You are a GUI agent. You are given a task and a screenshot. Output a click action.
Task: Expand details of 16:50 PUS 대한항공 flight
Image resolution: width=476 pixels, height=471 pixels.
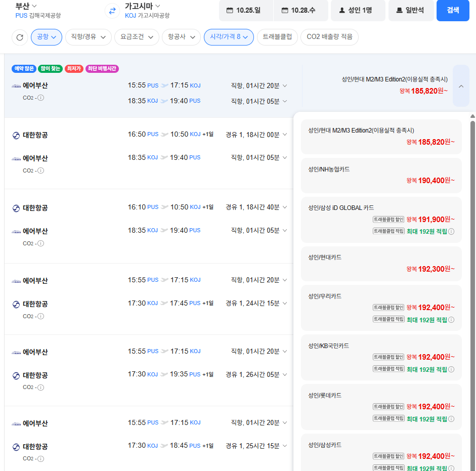click(285, 134)
